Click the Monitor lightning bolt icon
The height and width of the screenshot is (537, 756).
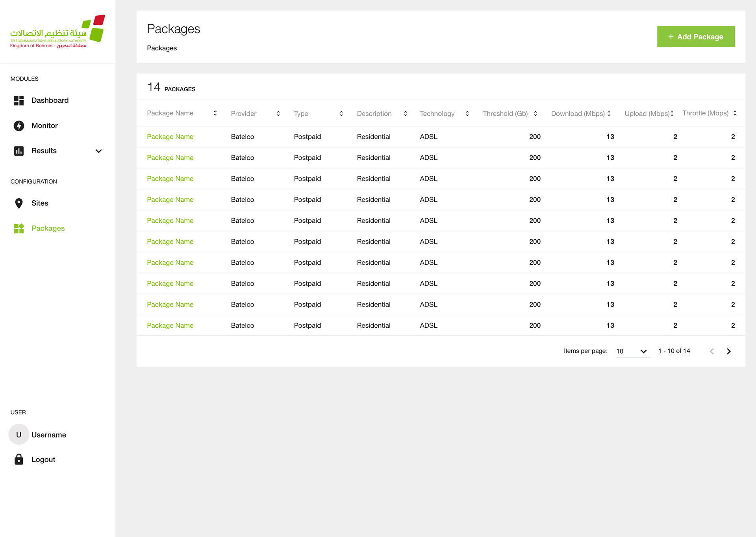19,125
